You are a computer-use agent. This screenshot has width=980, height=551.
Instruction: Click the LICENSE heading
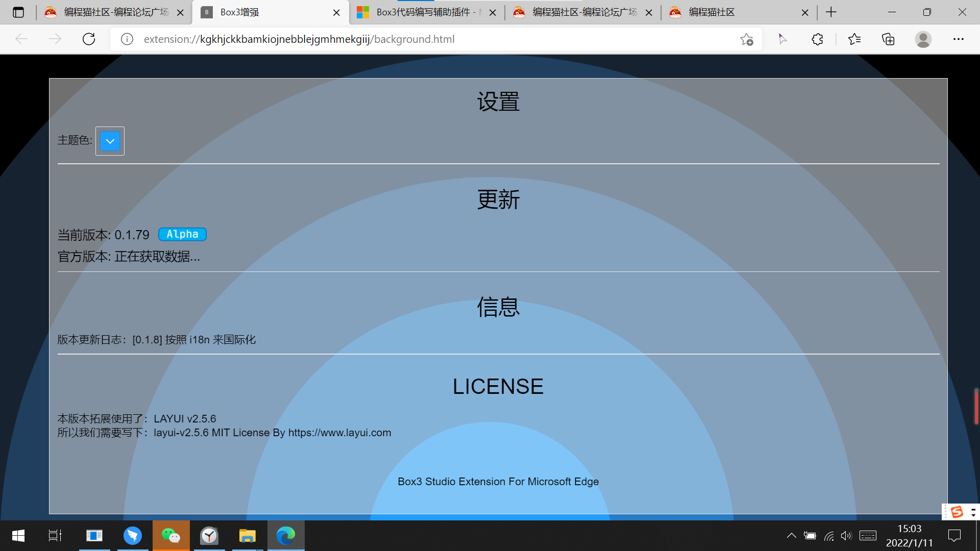click(x=498, y=386)
